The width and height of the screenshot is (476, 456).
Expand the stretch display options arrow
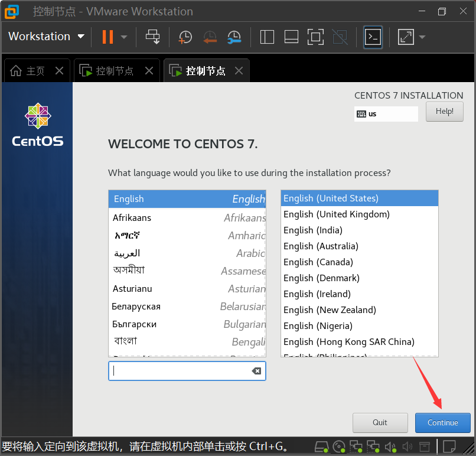[x=422, y=37]
